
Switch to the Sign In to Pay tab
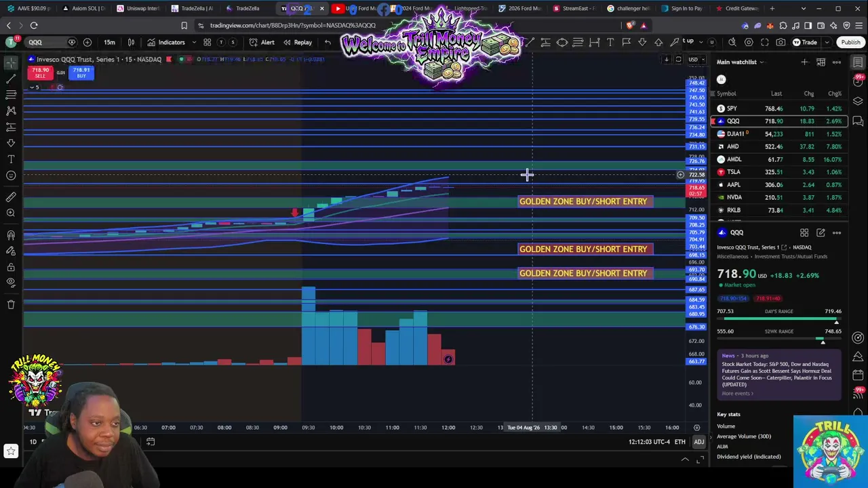click(682, 8)
